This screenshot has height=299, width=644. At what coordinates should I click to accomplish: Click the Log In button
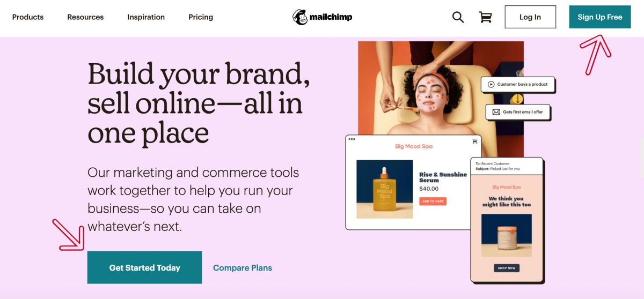coord(530,17)
